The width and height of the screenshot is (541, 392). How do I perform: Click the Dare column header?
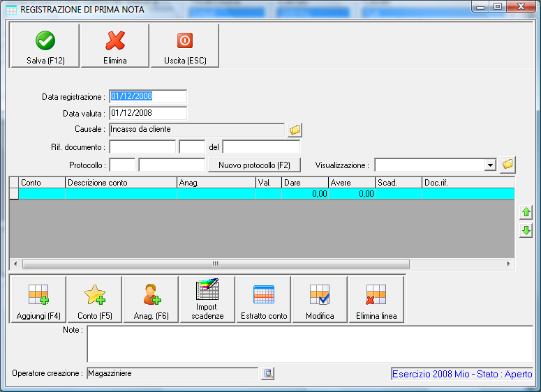coord(305,183)
